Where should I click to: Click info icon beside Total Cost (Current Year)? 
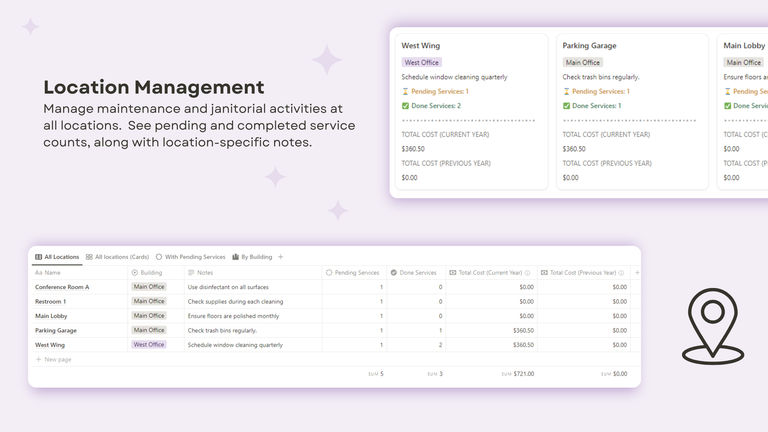tap(528, 273)
